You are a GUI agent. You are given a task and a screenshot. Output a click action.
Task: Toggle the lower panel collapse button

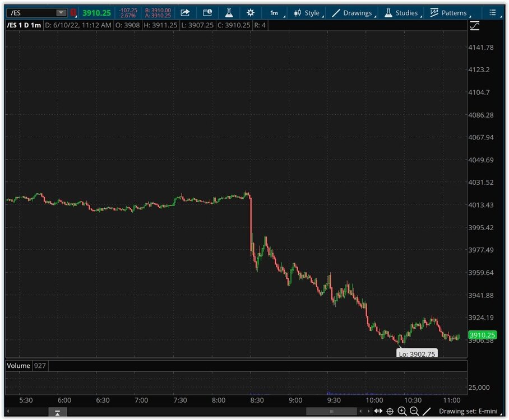(x=58, y=412)
